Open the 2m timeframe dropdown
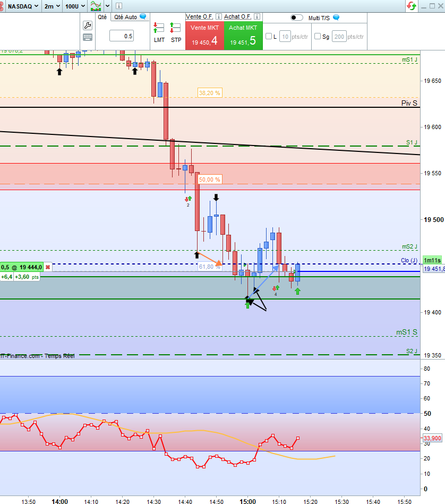This screenshot has width=445, height=504. [x=52, y=6]
